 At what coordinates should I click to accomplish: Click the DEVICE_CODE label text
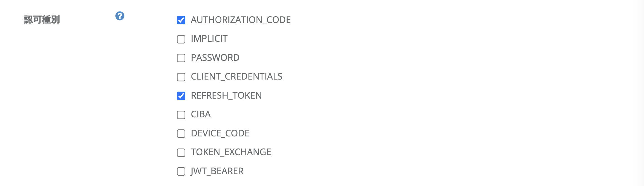coord(220,133)
